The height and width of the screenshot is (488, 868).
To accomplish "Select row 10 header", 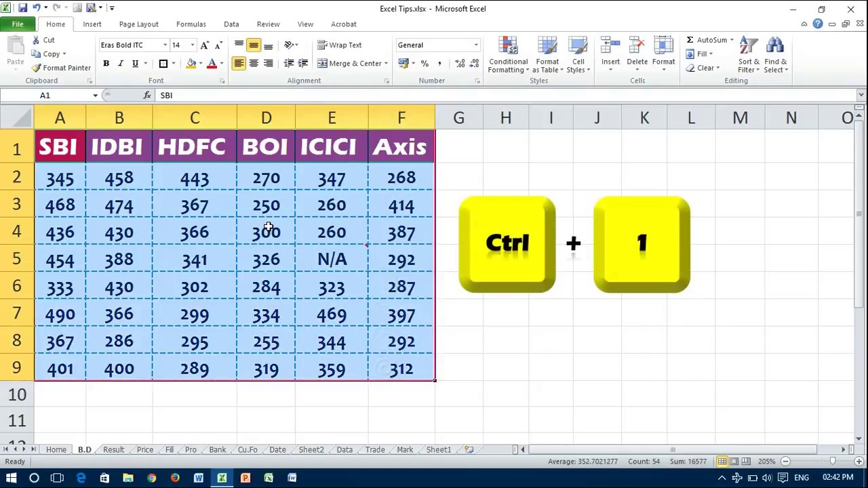I will tap(17, 394).
